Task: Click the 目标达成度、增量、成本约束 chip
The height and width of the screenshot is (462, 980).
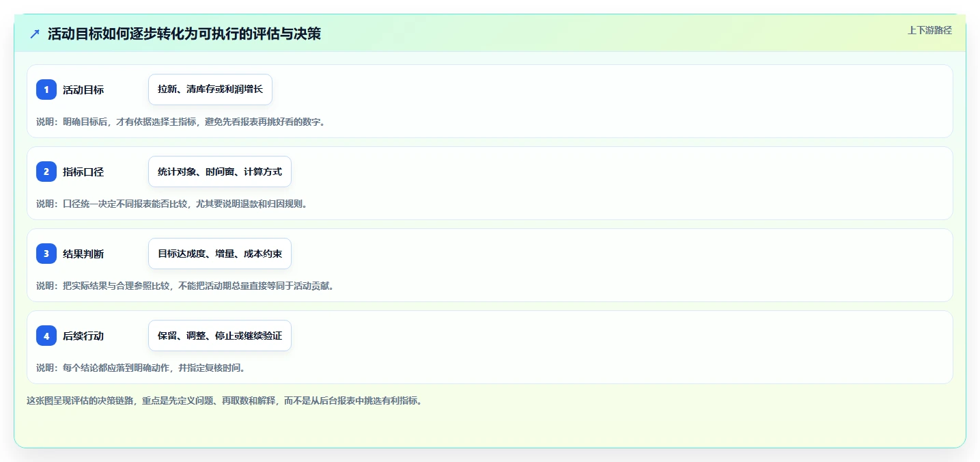Action: (x=220, y=254)
